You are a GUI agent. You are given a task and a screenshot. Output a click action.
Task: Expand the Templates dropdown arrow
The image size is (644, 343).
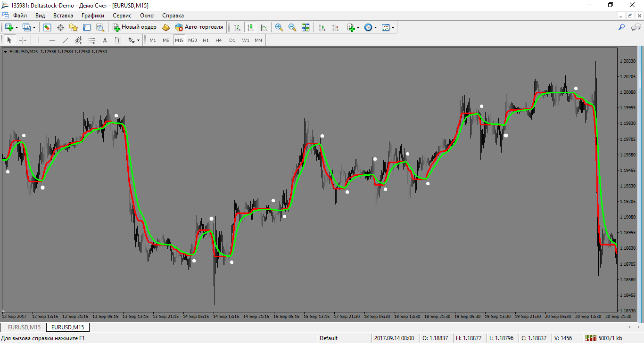point(393,27)
